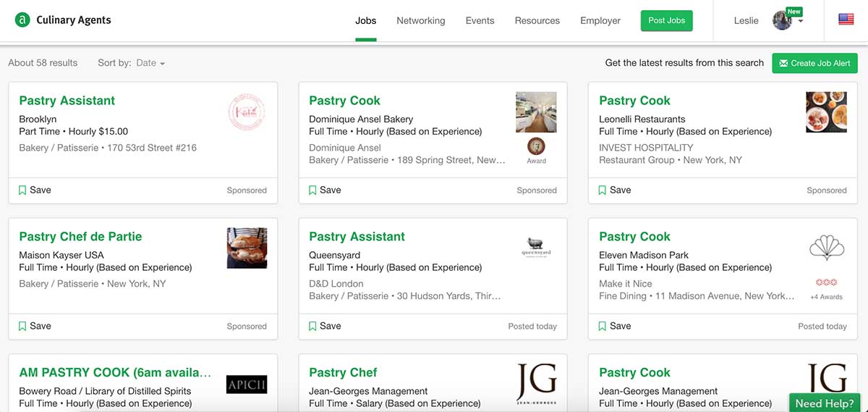Click the Maison Kayser bread photo
Image resolution: width=868 pixels, height=412 pixels.
[247, 248]
